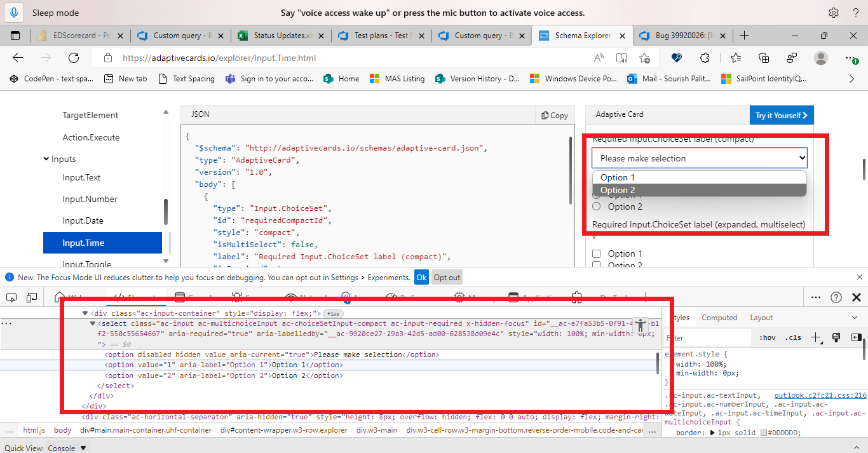Close the Schema Explorer tab

click(622, 36)
